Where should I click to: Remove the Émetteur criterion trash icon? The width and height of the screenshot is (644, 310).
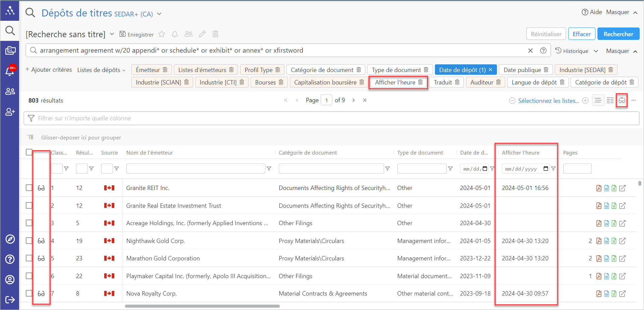coord(165,70)
